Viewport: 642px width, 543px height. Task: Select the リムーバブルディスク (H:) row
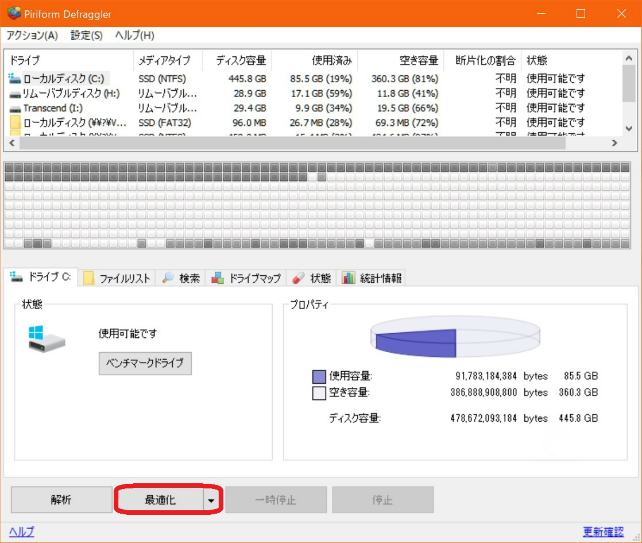(x=314, y=93)
